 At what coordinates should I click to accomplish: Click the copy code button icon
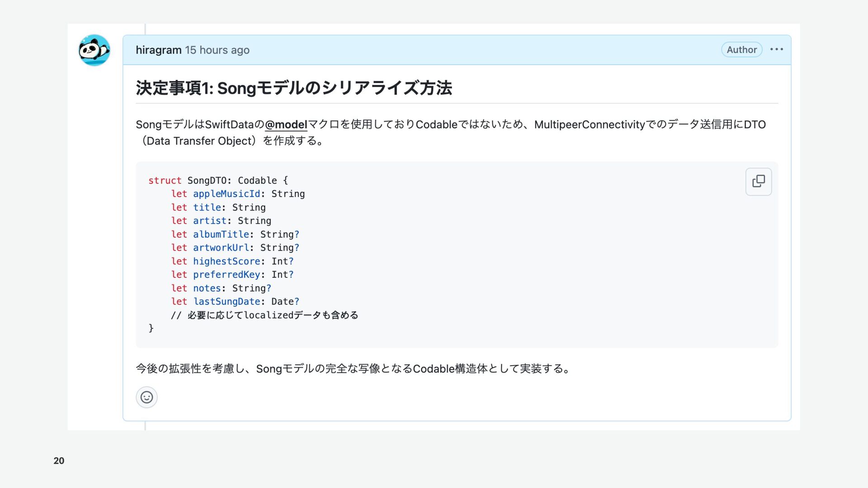(758, 182)
